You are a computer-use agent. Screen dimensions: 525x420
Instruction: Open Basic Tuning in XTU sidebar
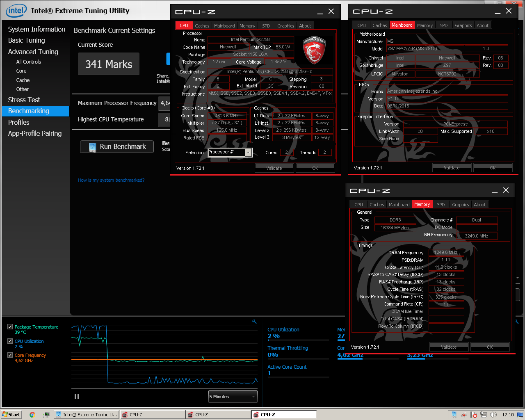coord(27,40)
